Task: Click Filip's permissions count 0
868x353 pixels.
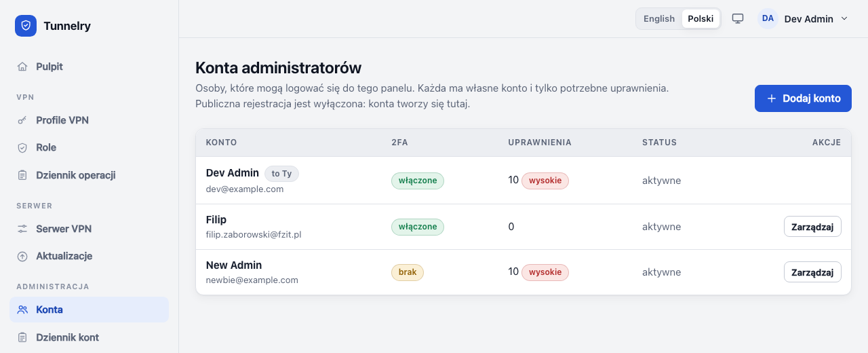Action: [511, 227]
